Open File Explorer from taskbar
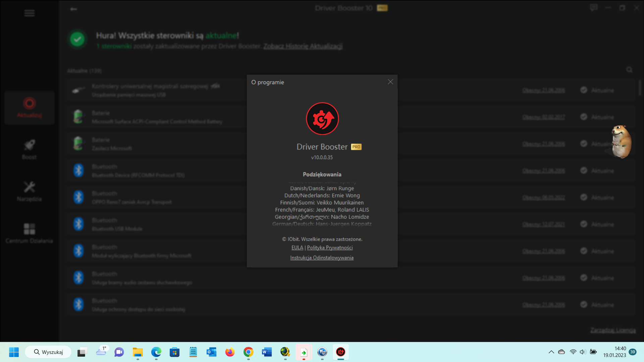The height and width of the screenshot is (362, 644). pyautogui.click(x=138, y=352)
